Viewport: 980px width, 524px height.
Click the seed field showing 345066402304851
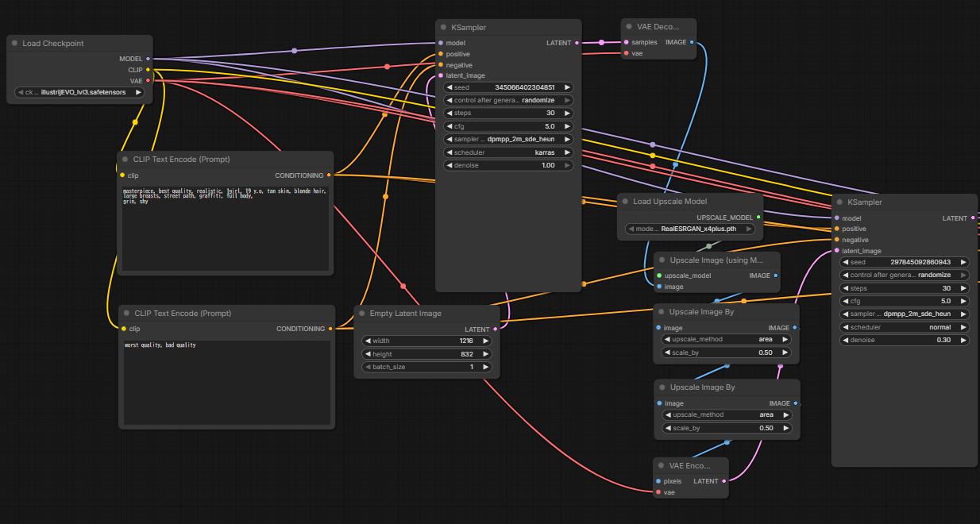pos(508,87)
